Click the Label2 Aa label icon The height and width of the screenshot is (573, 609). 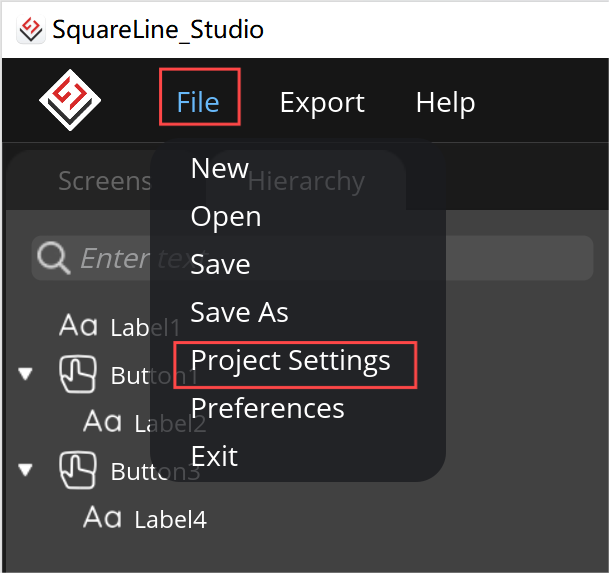pyautogui.click(x=103, y=421)
